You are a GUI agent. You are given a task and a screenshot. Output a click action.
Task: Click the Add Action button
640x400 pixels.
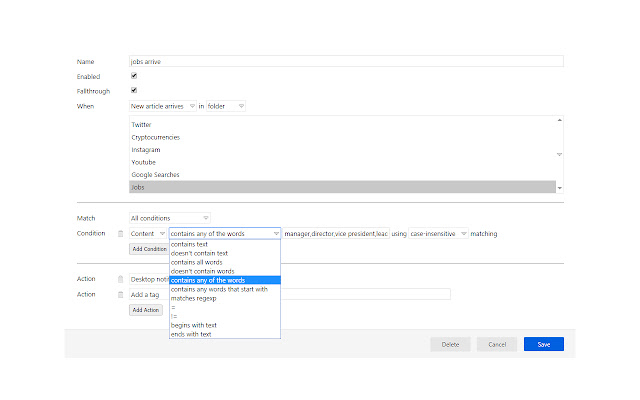tap(146, 310)
